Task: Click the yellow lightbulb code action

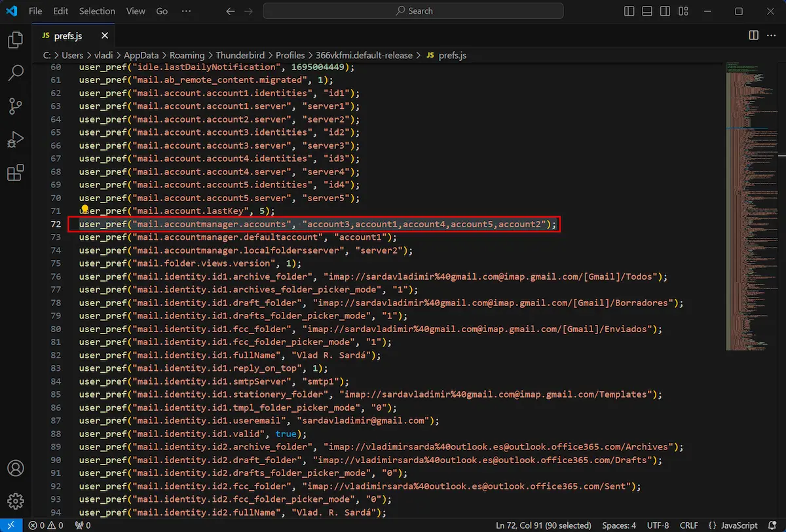Action: point(84,210)
